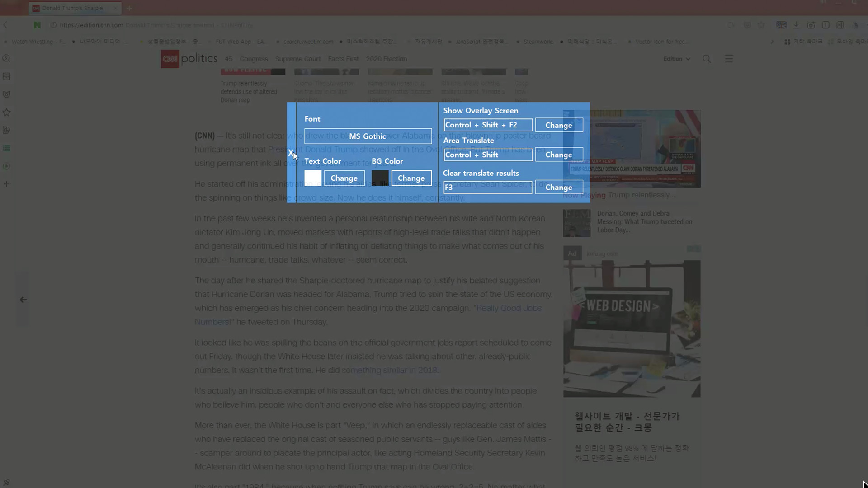Open the list icon in left sidebar
This screenshot has height=488, width=868.
coord(6,148)
